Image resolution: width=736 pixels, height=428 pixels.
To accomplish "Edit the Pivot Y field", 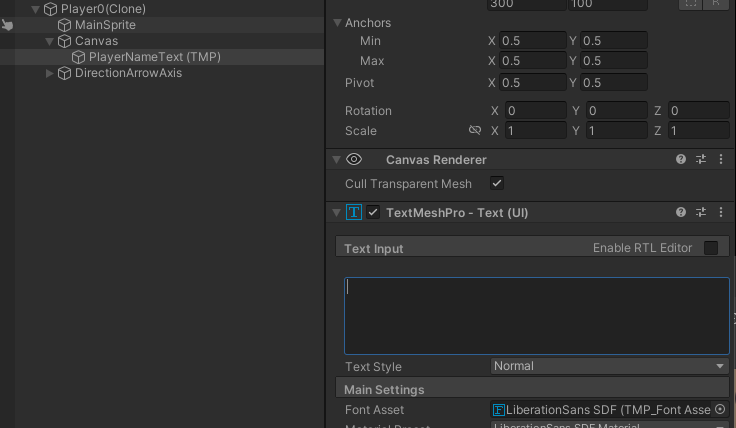I will [614, 83].
